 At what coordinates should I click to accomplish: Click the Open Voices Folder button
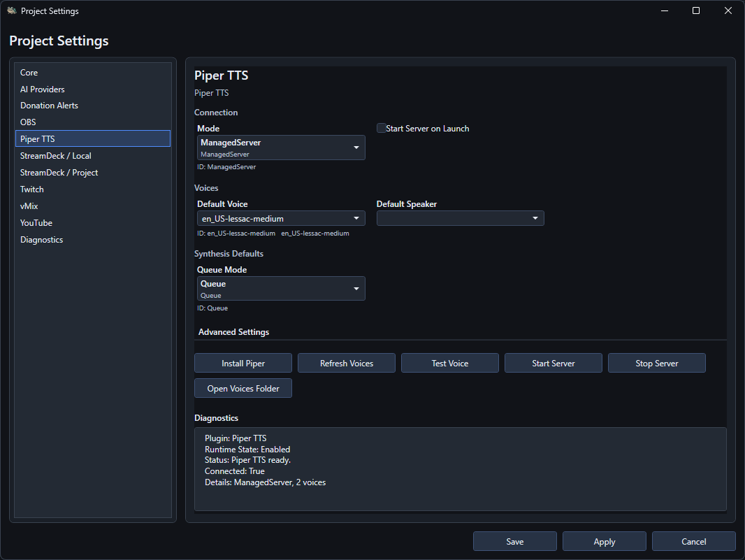[243, 389]
